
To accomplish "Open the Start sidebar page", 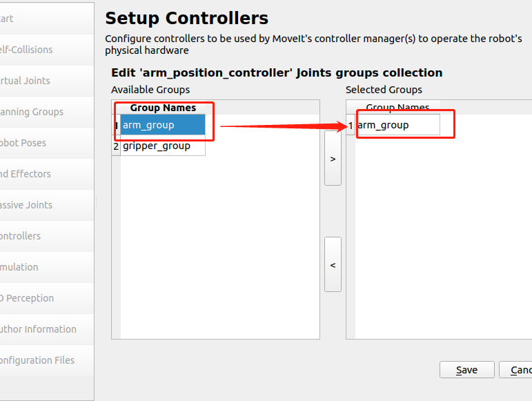I will pyautogui.click(x=41, y=19).
